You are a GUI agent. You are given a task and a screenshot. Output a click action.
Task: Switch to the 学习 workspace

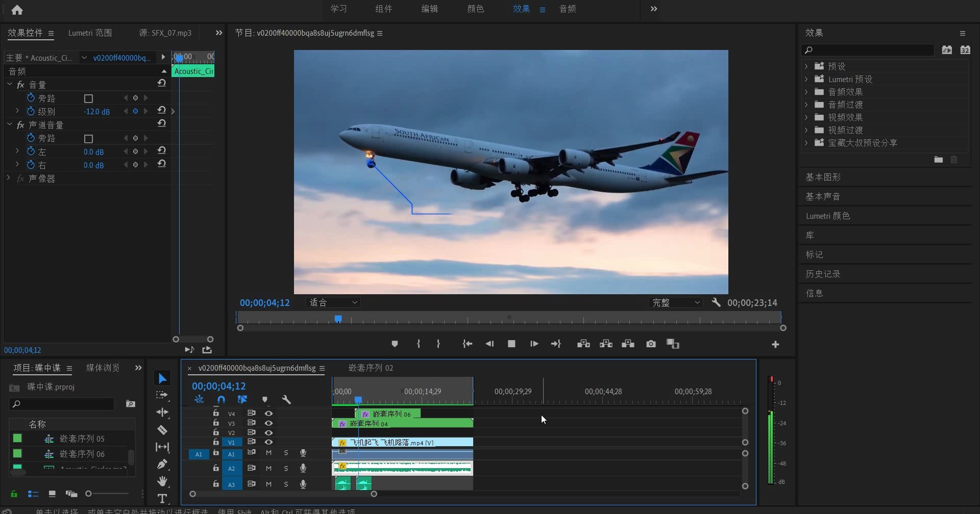(338, 9)
